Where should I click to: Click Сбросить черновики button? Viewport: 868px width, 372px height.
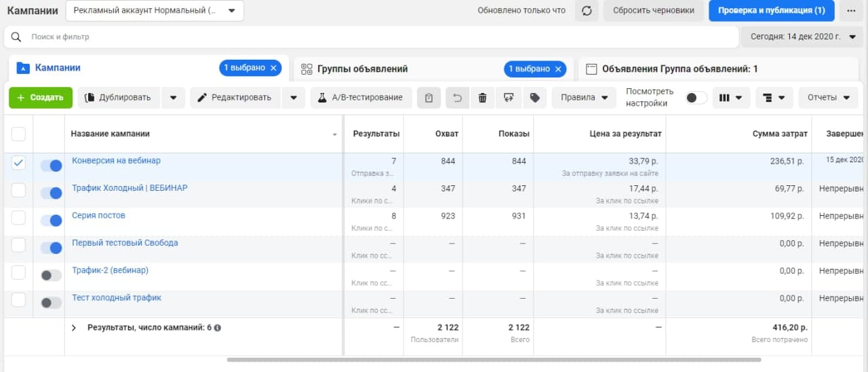654,11
